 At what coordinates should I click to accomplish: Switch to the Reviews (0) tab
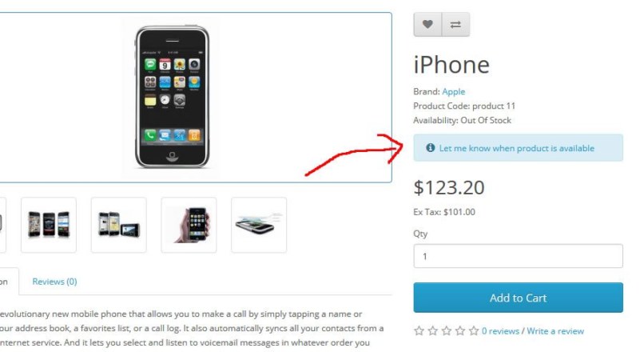54,282
